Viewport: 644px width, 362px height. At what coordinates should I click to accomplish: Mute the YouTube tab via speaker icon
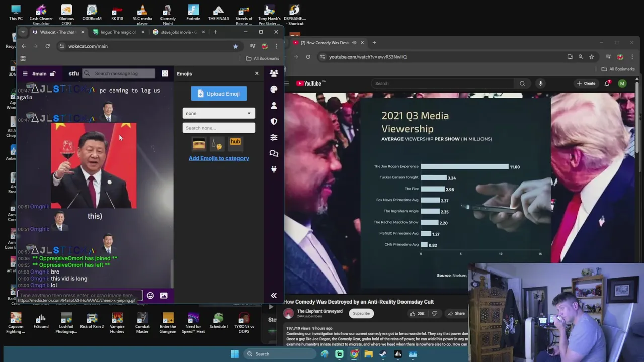354,43
